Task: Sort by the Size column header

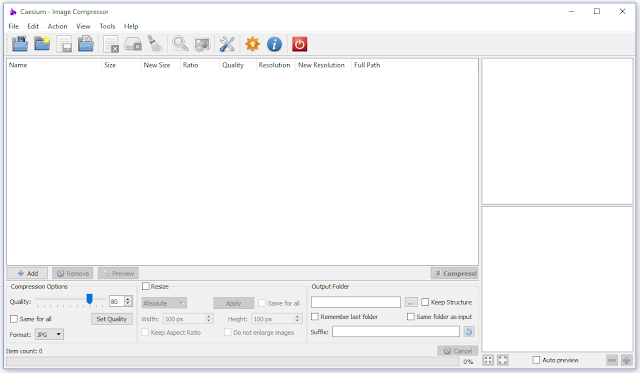Action: (x=121, y=65)
